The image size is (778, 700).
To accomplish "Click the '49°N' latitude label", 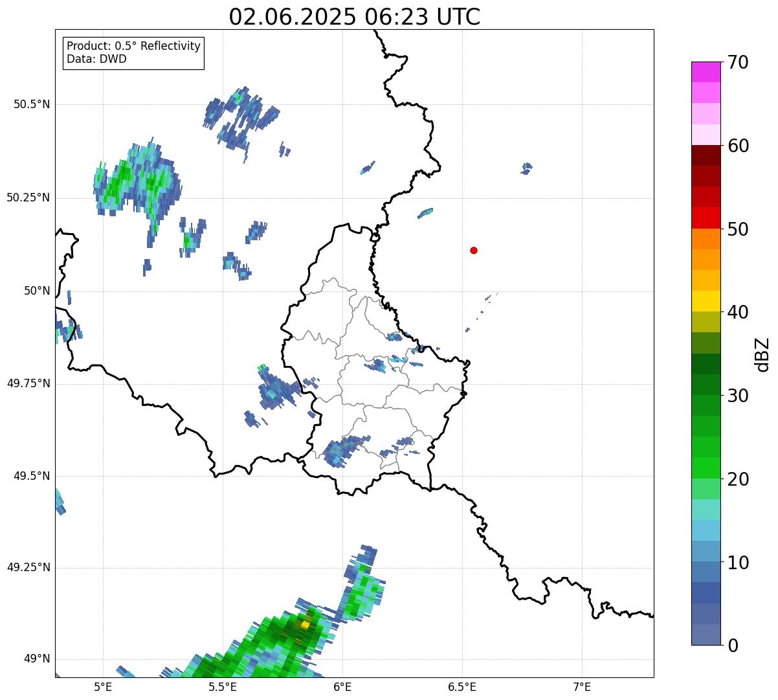I will [37, 659].
